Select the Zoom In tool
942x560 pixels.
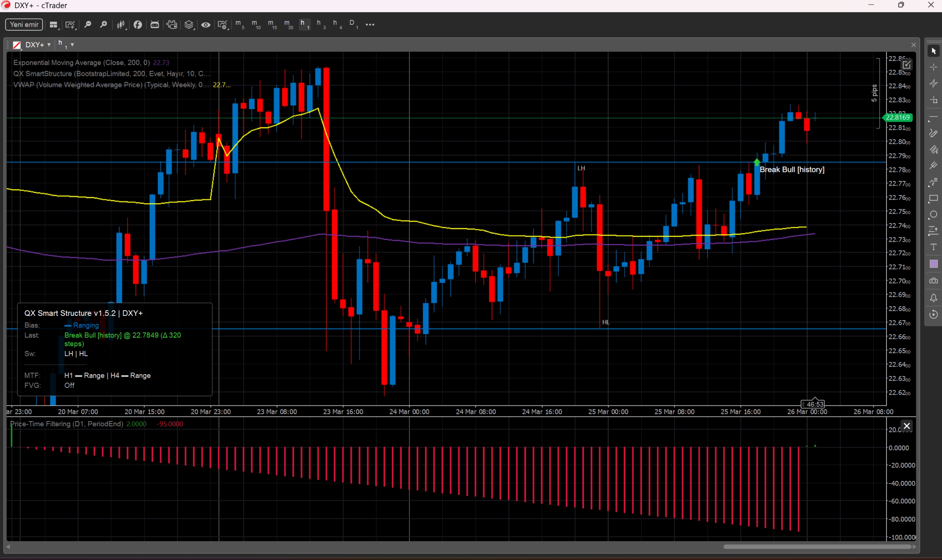[x=104, y=24]
